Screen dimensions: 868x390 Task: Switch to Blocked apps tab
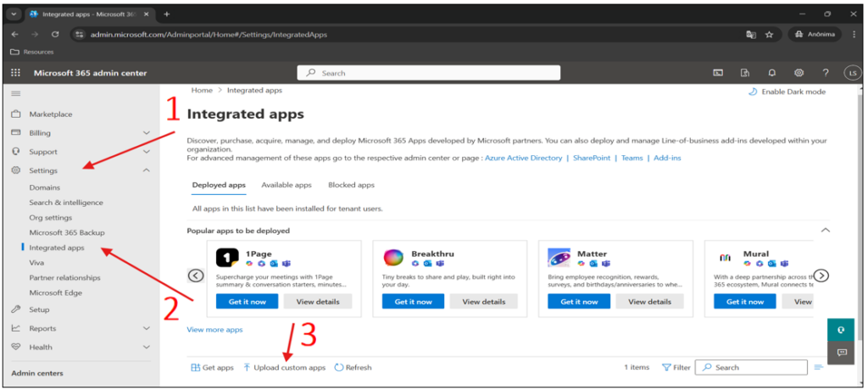coord(351,185)
